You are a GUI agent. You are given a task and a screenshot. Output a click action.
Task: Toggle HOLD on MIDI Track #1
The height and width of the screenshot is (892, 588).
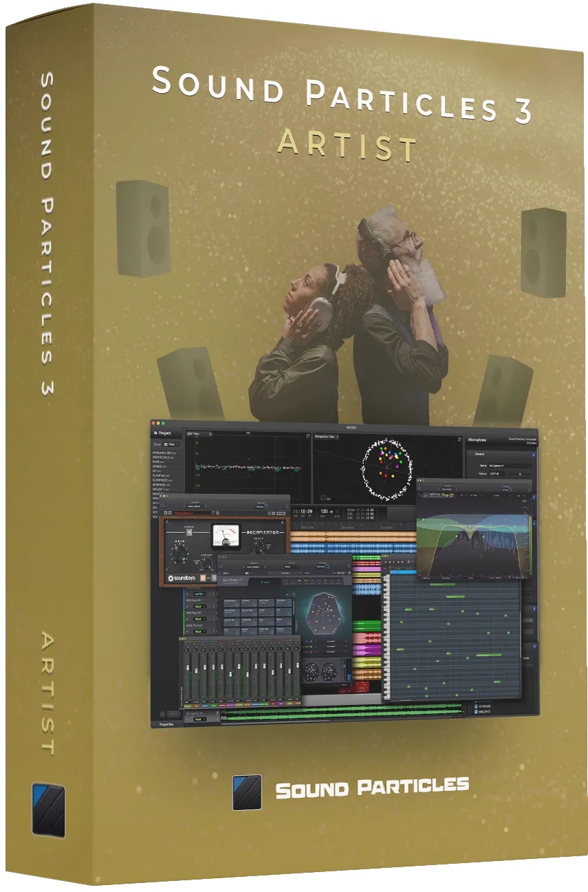(199, 608)
